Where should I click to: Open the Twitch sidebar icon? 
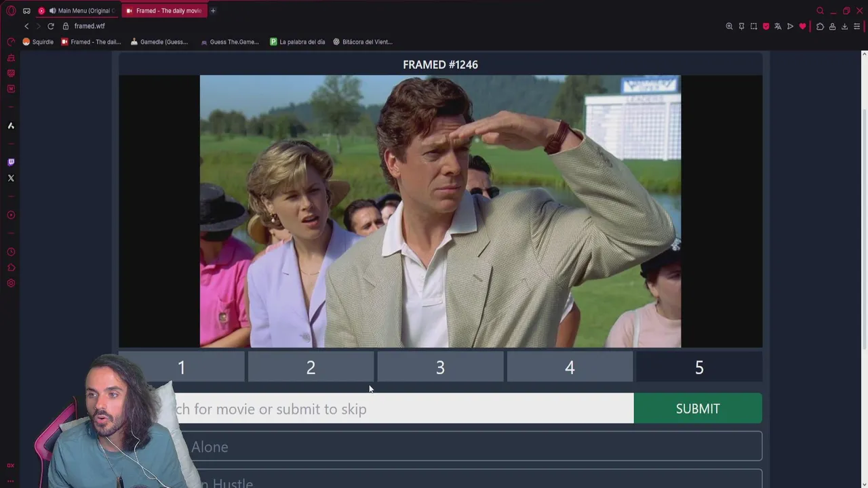click(x=11, y=162)
